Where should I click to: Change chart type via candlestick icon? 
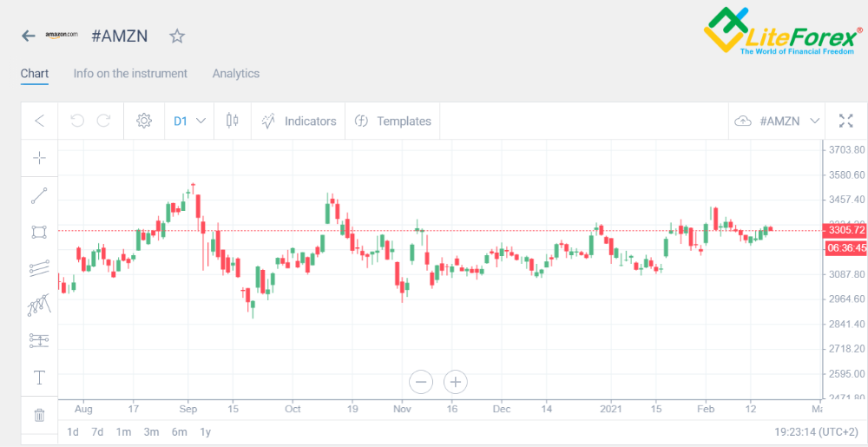[x=233, y=121]
